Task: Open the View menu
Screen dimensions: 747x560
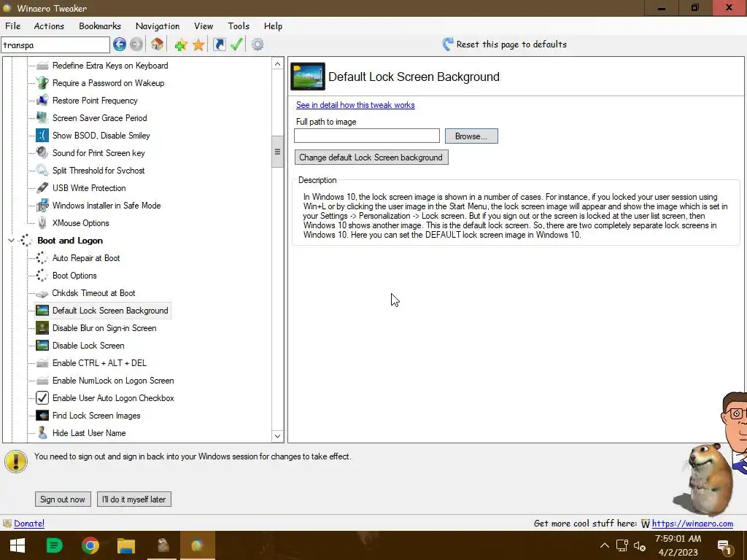Action: point(204,26)
